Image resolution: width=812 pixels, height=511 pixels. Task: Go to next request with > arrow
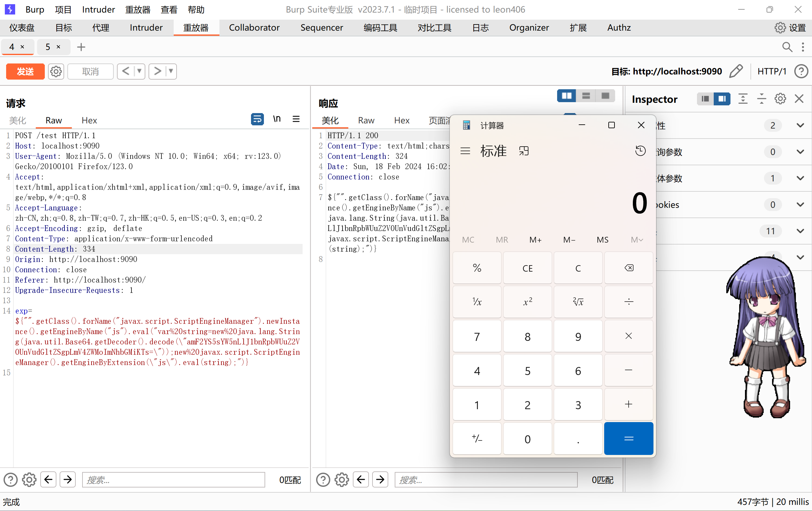(x=158, y=71)
